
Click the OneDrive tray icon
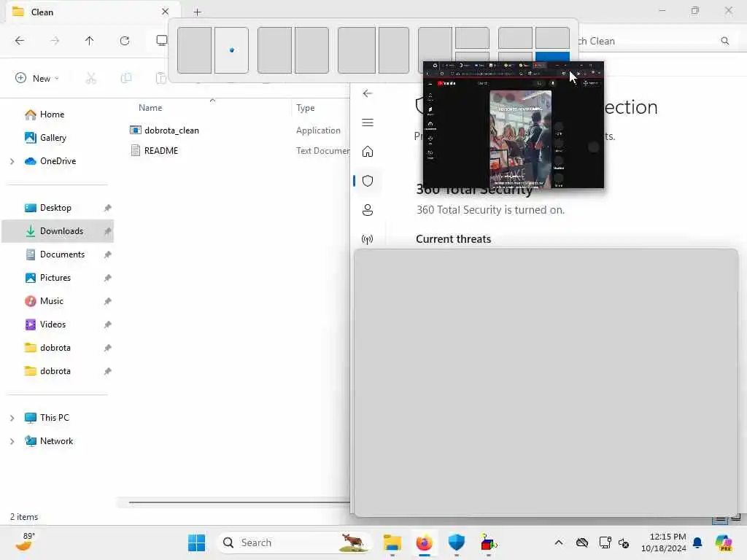581,542
